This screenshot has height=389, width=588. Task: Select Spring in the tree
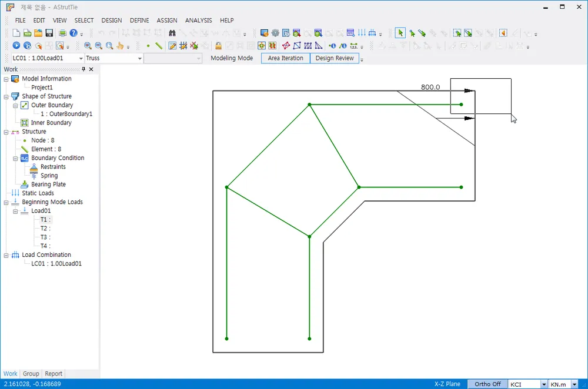pyautogui.click(x=49, y=175)
